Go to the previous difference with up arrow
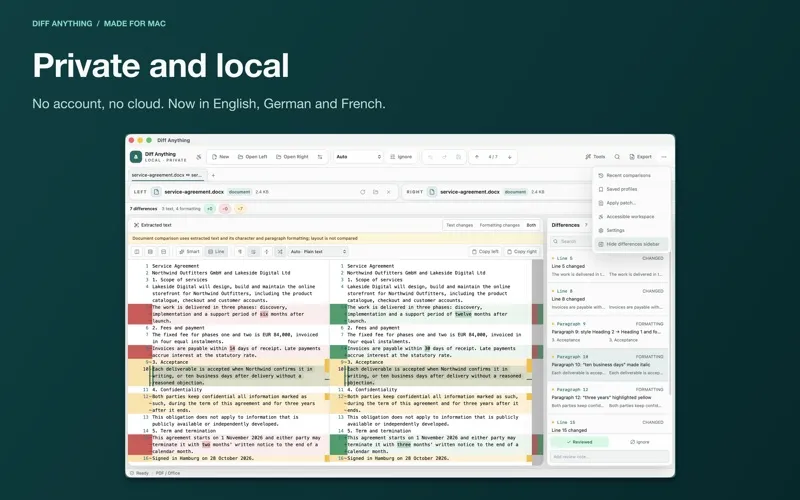Screen dimensions: 800x500 (x=477, y=157)
